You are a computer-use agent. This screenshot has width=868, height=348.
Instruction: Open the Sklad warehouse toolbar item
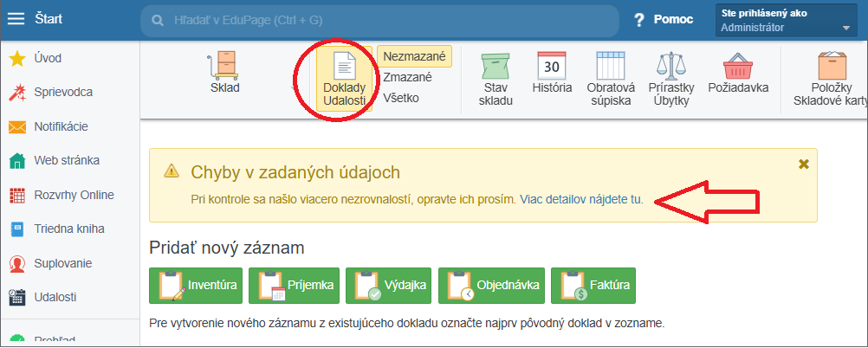[224, 73]
